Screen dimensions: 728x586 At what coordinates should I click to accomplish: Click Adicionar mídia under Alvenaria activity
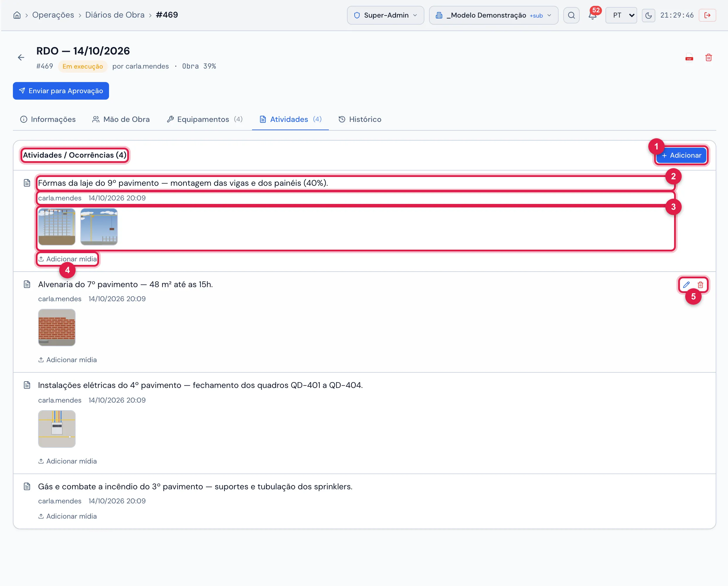pos(67,360)
